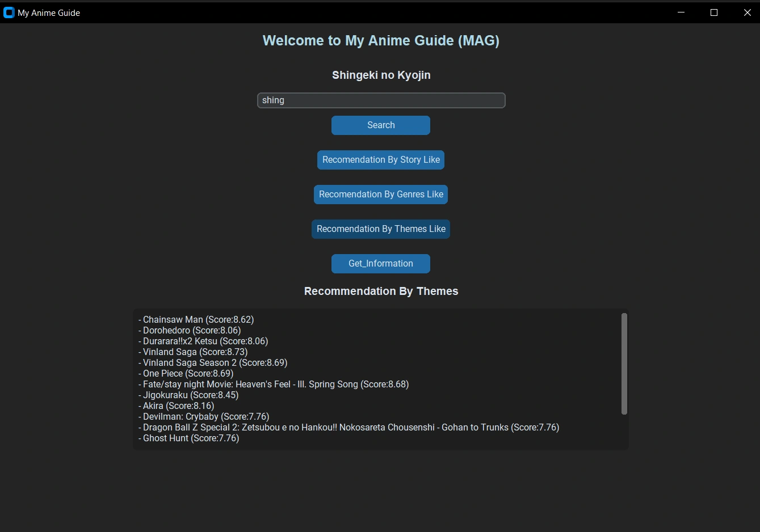This screenshot has width=760, height=532.
Task: Close the My Anime Guide window
Action: click(x=747, y=12)
